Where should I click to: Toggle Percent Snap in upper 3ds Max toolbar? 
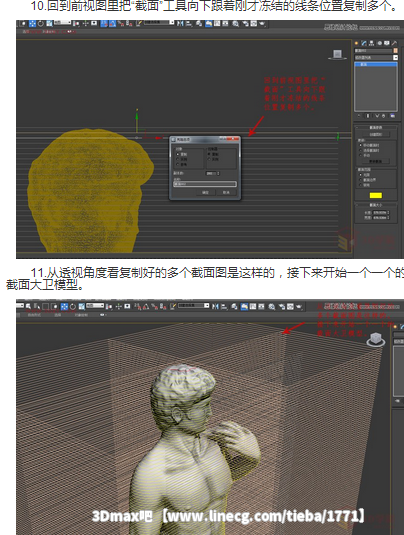point(121,24)
